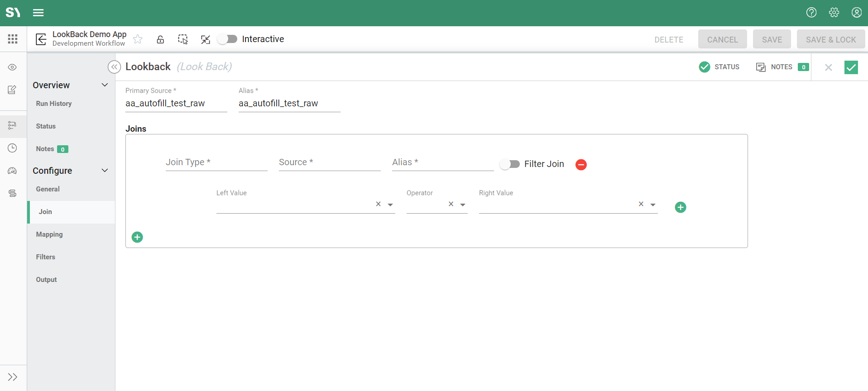Collapse the side panel with double chevron
Image resolution: width=868 pixels, height=391 pixels.
pos(114,67)
